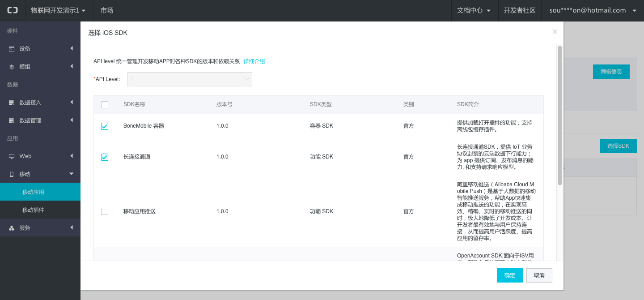Click the 数据接入 icon in sidebar
This screenshot has width=644, height=300.
click(12, 103)
